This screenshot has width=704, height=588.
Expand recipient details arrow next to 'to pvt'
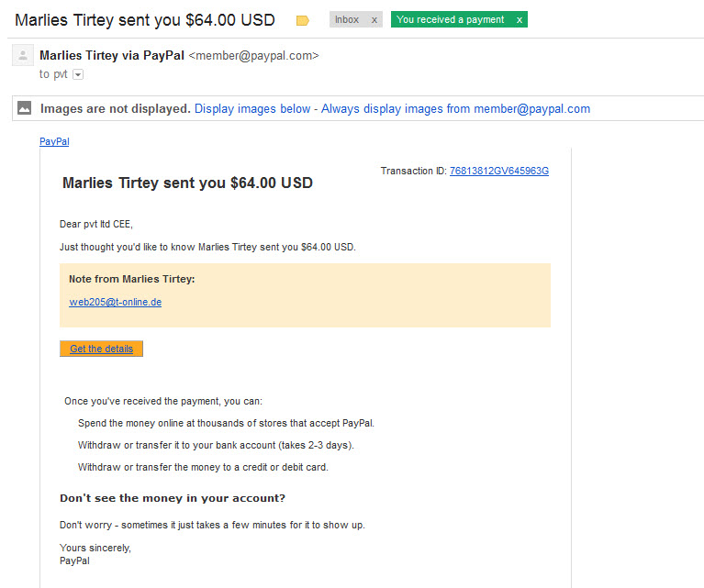[78, 74]
